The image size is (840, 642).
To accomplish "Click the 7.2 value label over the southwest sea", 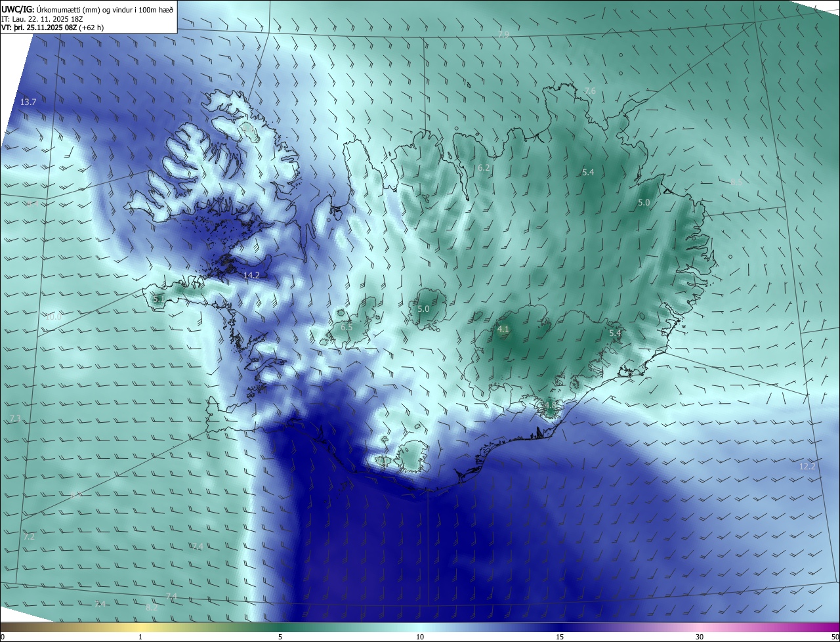I will pos(29,537).
